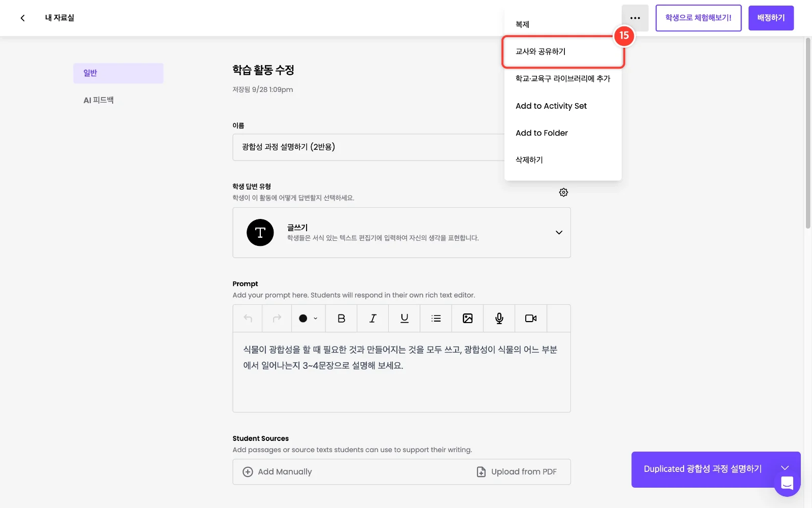Click the redo arrow in prompt editor
812x508 pixels.
tap(277, 319)
